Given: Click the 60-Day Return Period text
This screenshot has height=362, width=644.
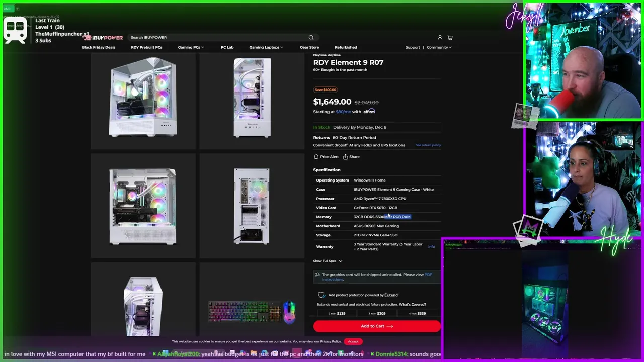Looking at the screenshot, I should 354,137.
